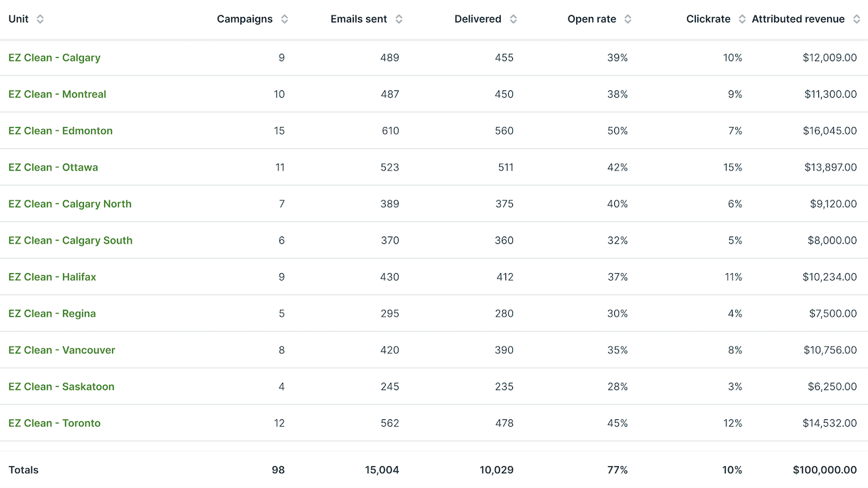This screenshot has width=868, height=488.
Task: Open EZ Clean - Calgary North
Action: [70, 204]
